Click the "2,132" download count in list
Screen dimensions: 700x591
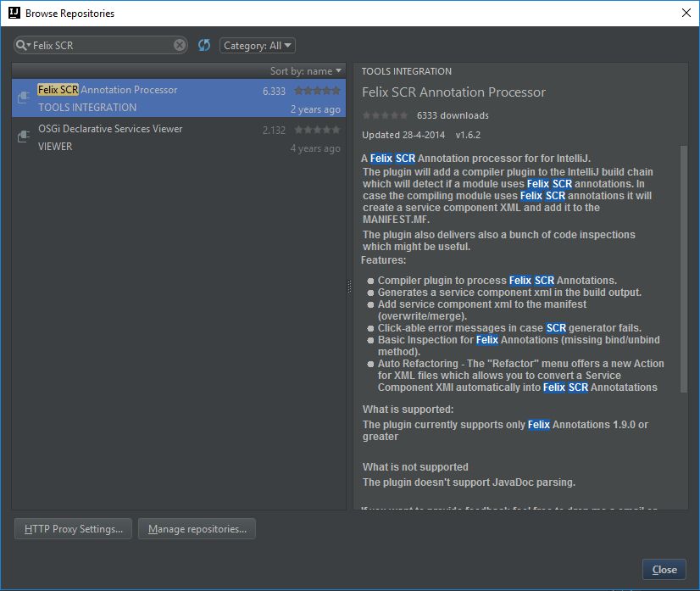click(x=274, y=131)
